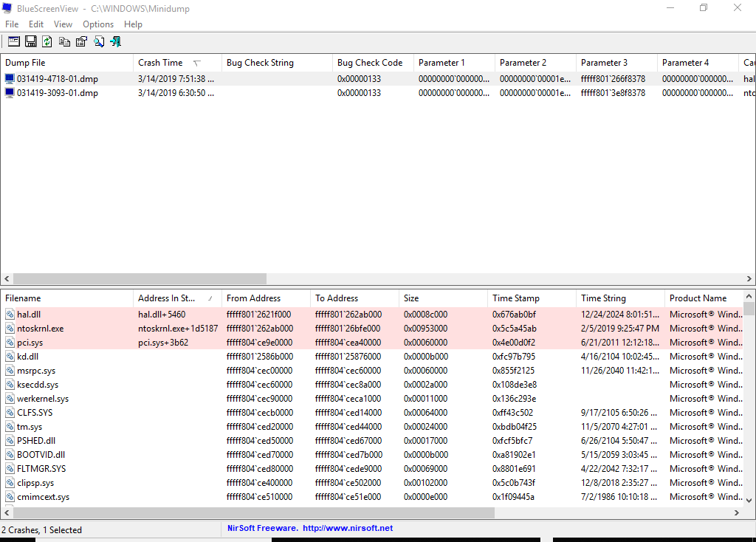756x542 pixels.
Task: Sort by the Bug Check String column
Action: click(277, 63)
